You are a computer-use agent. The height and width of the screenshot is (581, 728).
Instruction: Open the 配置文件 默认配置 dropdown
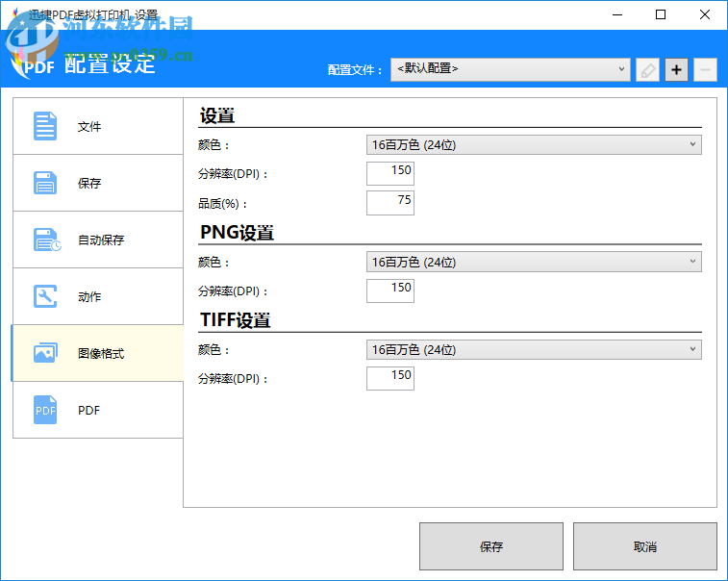511,69
